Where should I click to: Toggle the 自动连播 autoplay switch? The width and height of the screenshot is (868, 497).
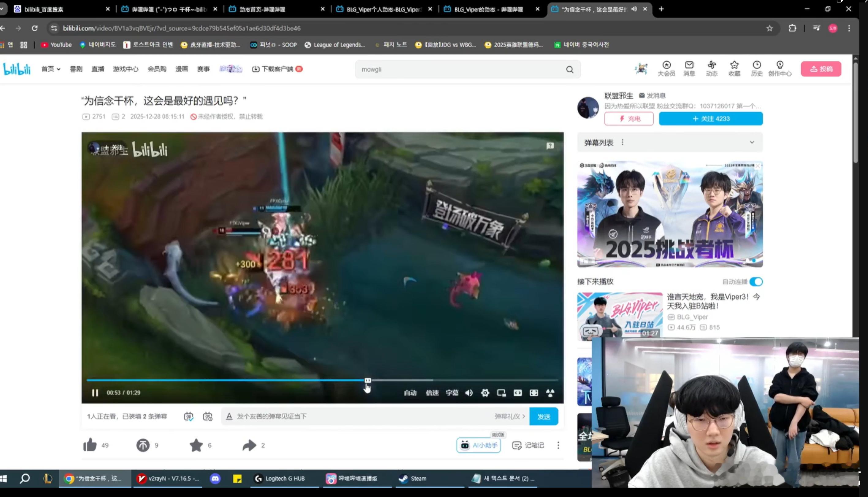click(x=756, y=282)
